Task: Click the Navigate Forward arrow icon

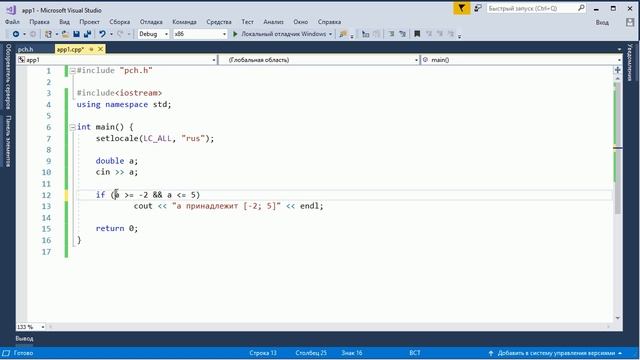Action: click(x=33, y=34)
